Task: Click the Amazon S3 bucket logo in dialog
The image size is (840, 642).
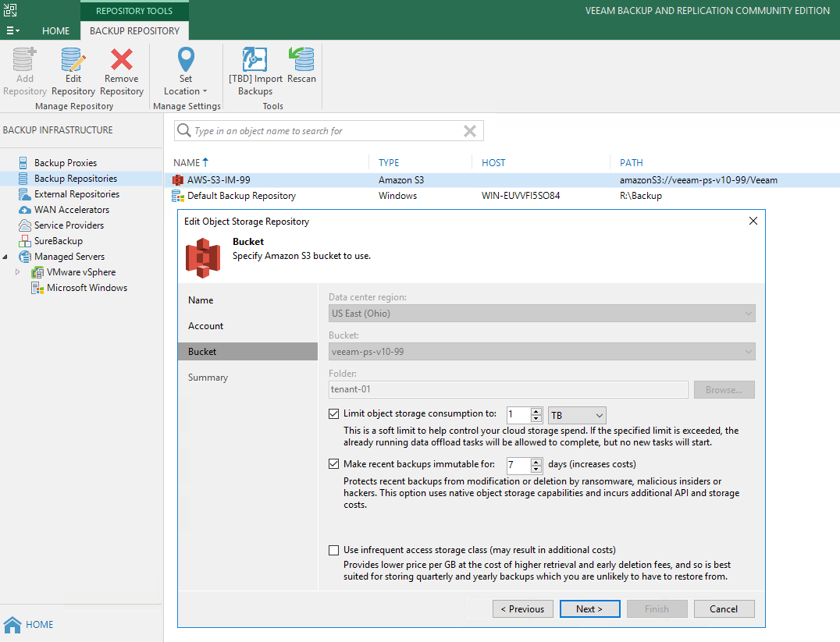Action: point(203,259)
